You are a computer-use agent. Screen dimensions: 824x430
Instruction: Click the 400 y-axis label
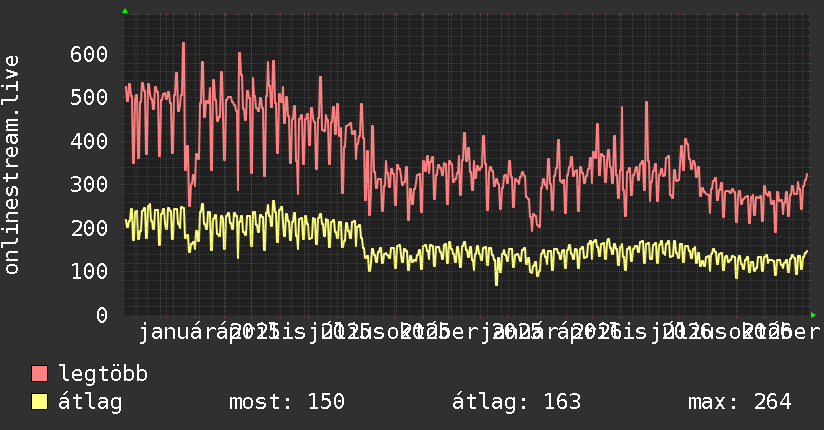point(89,141)
